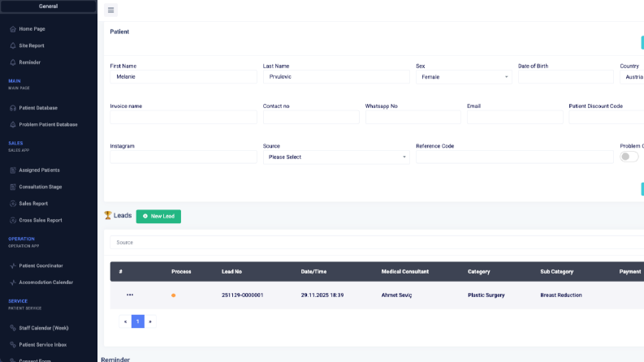Screen dimensions: 644x362
Task: Open Patient Coordinator in sidebar
Action: tap(41, 265)
